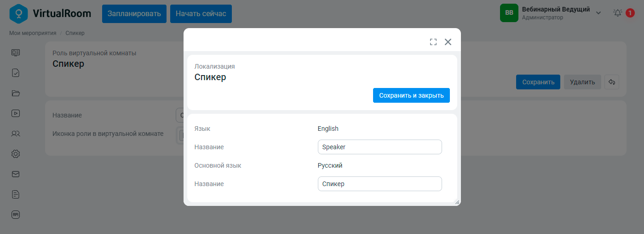Open the notifications bell

point(618,13)
